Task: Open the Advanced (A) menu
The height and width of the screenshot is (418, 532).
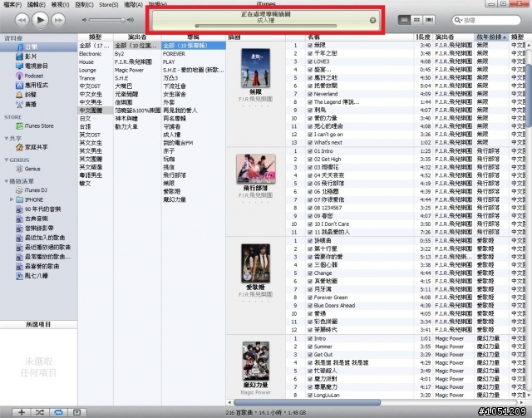Action: [x=133, y=4]
